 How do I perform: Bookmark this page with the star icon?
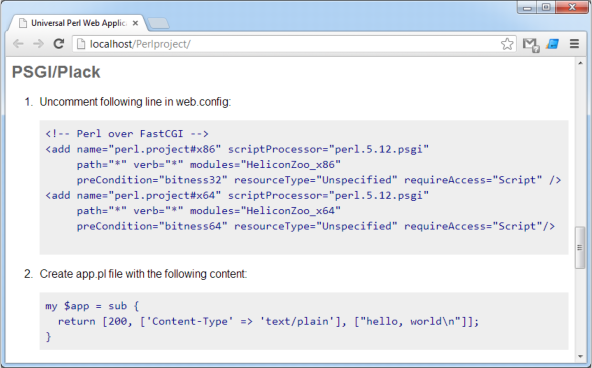pyautogui.click(x=507, y=44)
